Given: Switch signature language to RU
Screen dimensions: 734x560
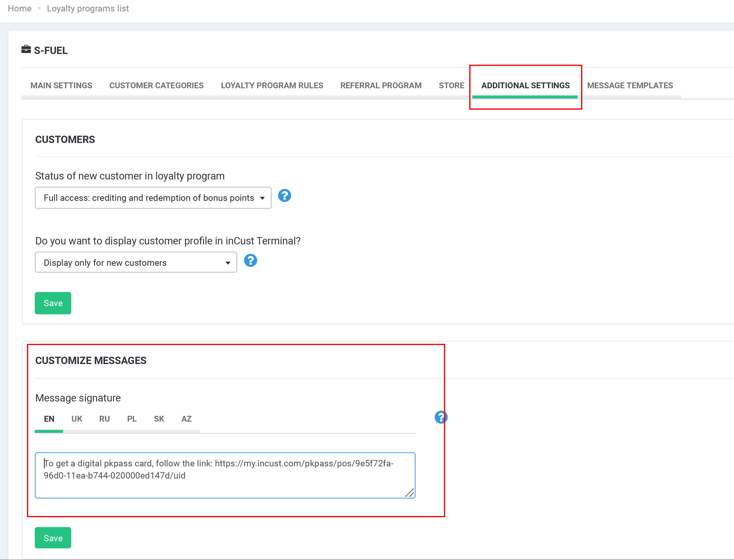Looking at the screenshot, I should (x=104, y=419).
